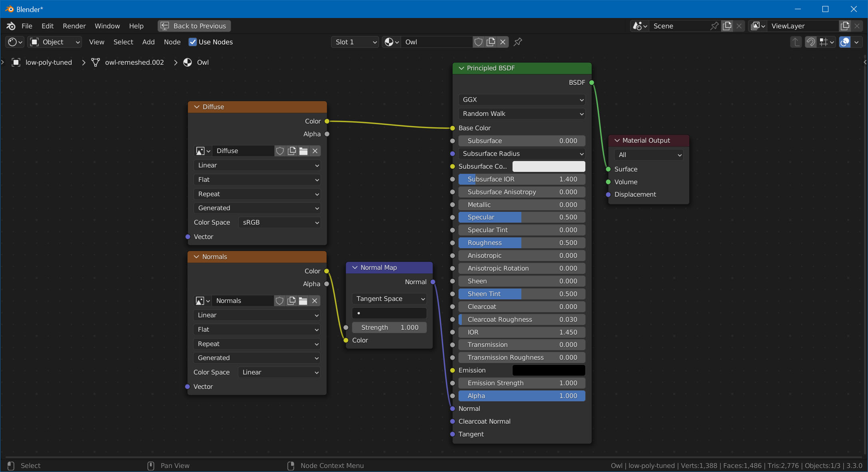868x472 pixels.
Task: Toggle the pin node tree icon
Action: point(518,42)
